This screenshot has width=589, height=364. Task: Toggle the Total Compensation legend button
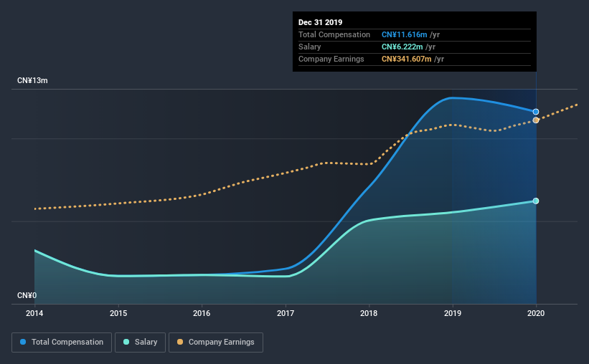click(62, 343)
